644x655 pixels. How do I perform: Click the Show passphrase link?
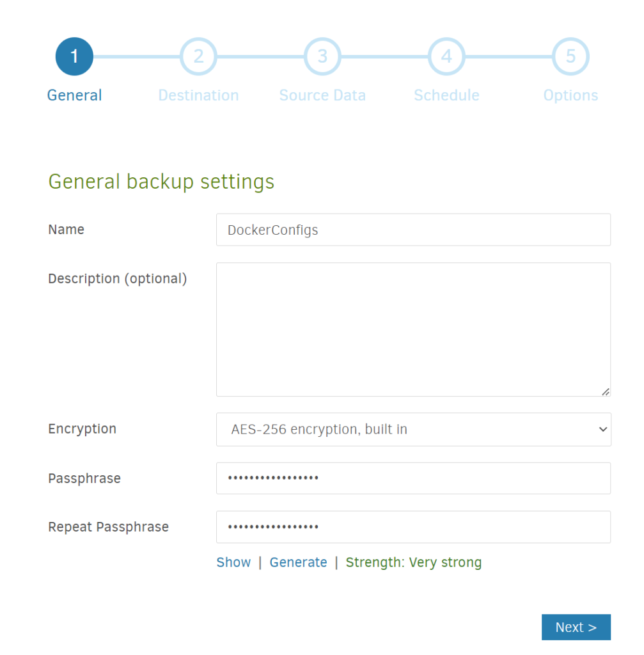[233, 562]
